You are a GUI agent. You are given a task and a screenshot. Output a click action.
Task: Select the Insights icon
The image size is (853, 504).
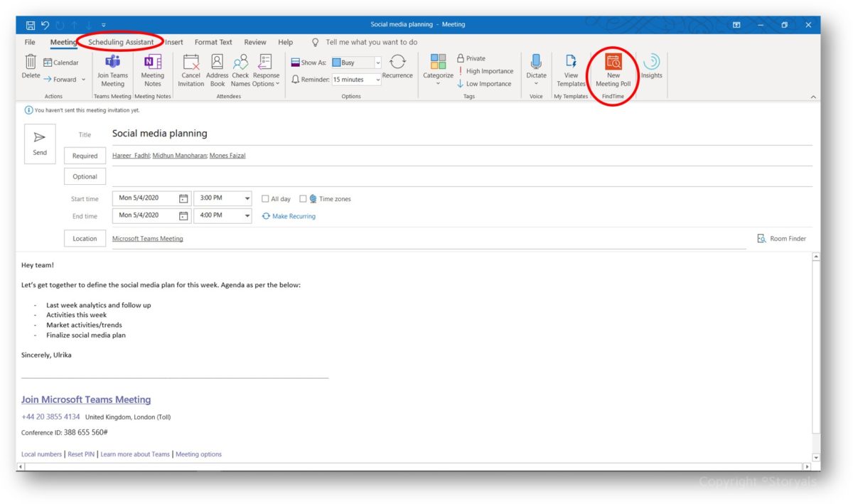pyautogui.click(x=652, y=68)
